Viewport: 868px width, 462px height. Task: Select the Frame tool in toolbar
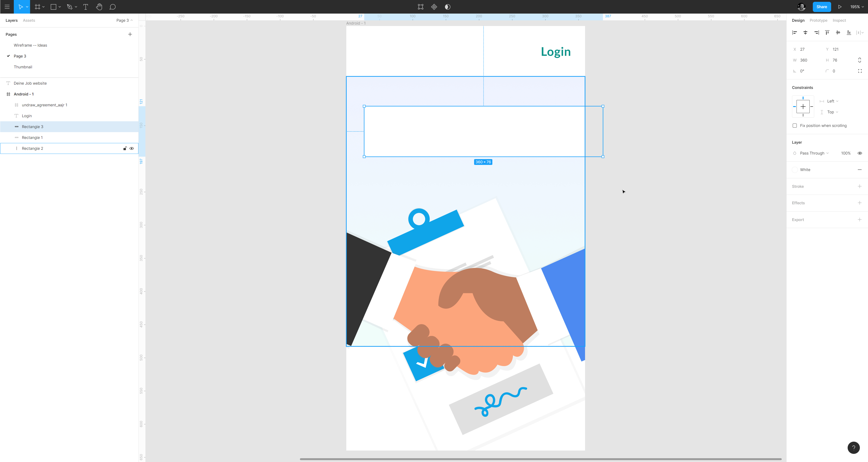point(37,7)
